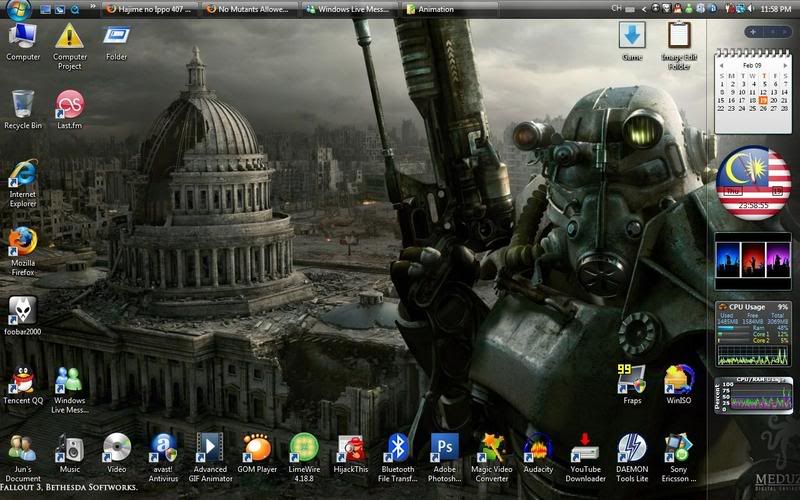Launch avast! Antivirus shortcut
This screenshot has height=500, width=800.
click(x=163, y=458)
